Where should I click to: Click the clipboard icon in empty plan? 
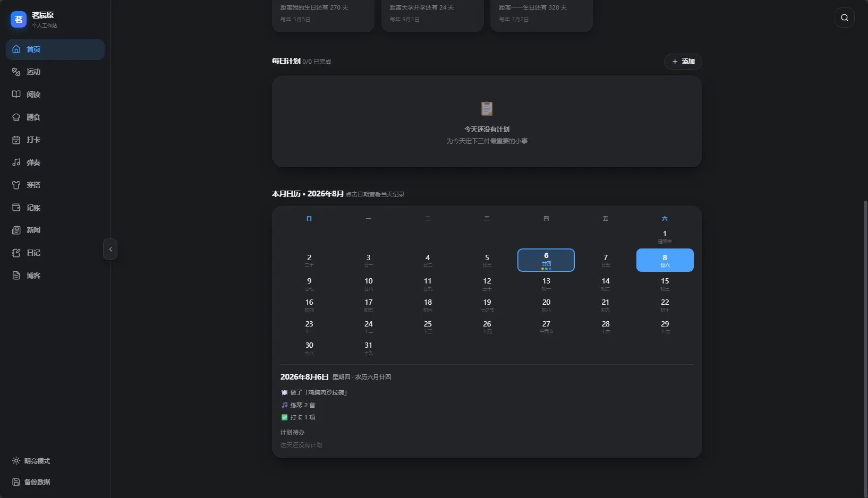coord(487,108)
